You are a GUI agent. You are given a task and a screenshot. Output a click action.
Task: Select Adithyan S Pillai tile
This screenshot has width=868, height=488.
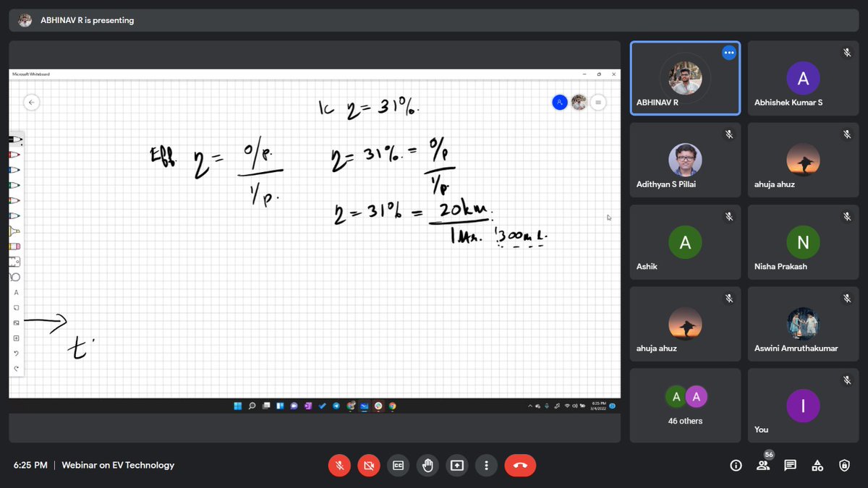point(685,160)
